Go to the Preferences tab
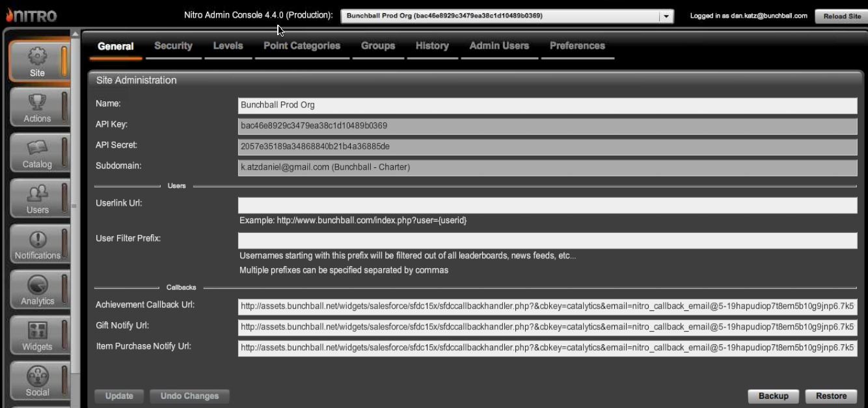 (577, 46)
